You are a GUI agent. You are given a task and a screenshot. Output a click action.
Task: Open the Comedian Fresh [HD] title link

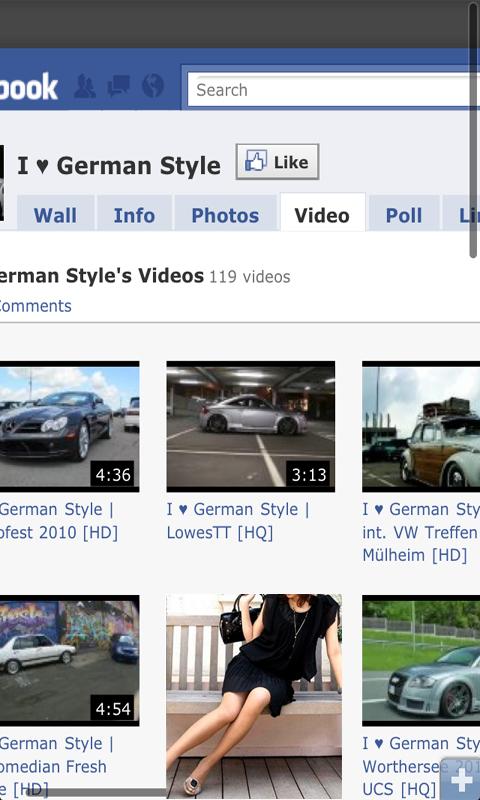tap(56, 766)
